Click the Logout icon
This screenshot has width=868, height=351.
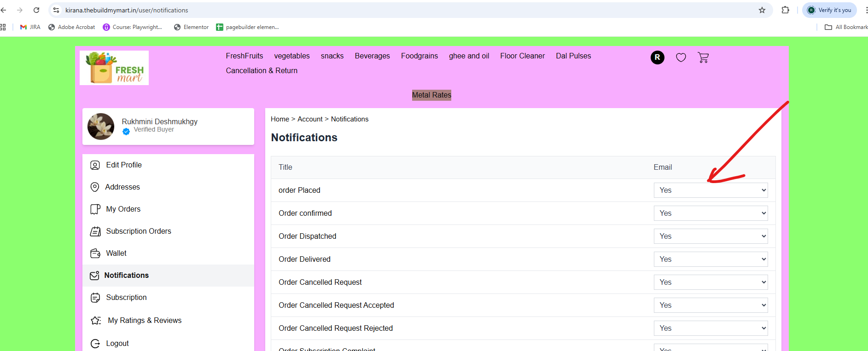click(95, 344)
